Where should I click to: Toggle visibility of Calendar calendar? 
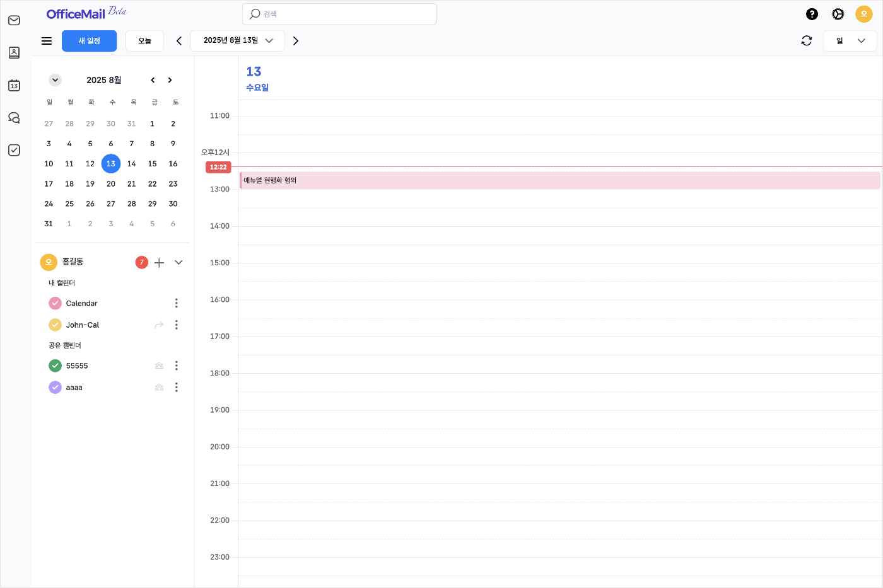55,303
